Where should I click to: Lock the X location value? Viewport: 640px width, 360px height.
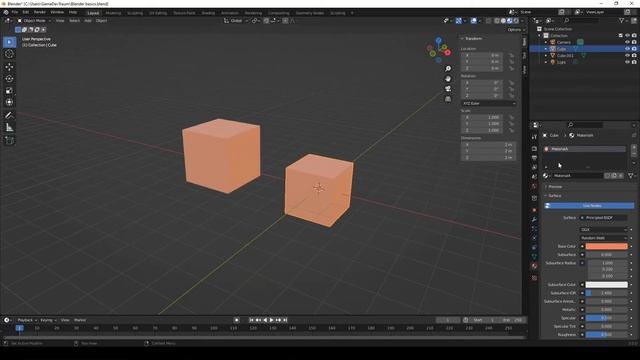tap(511, 55)
